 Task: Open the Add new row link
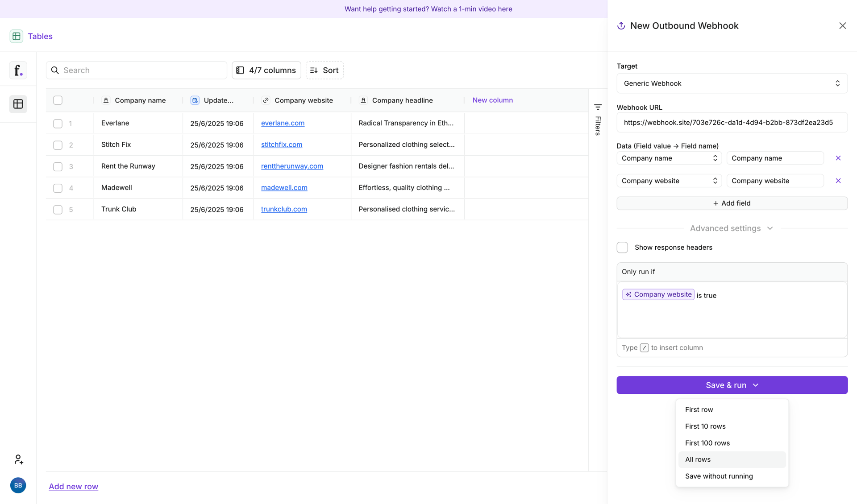pyautogui.click(x=73, y=486)
